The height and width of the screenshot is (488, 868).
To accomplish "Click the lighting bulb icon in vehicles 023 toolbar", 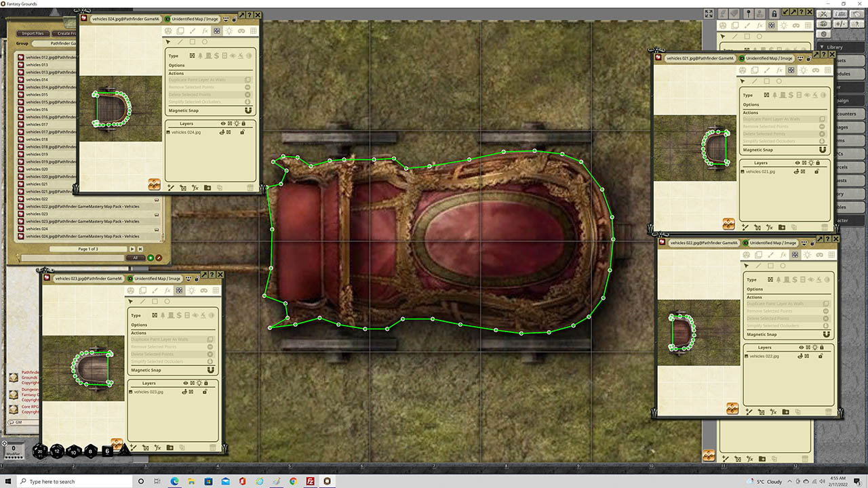I will (x=191, y=290).
